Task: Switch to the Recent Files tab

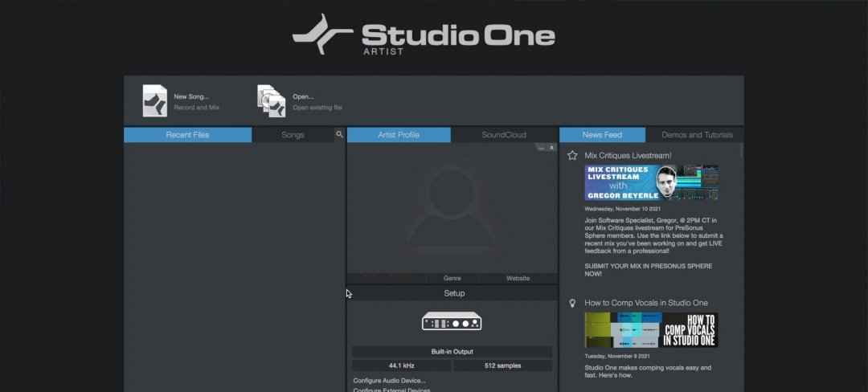Action: [x=187, y=135]
